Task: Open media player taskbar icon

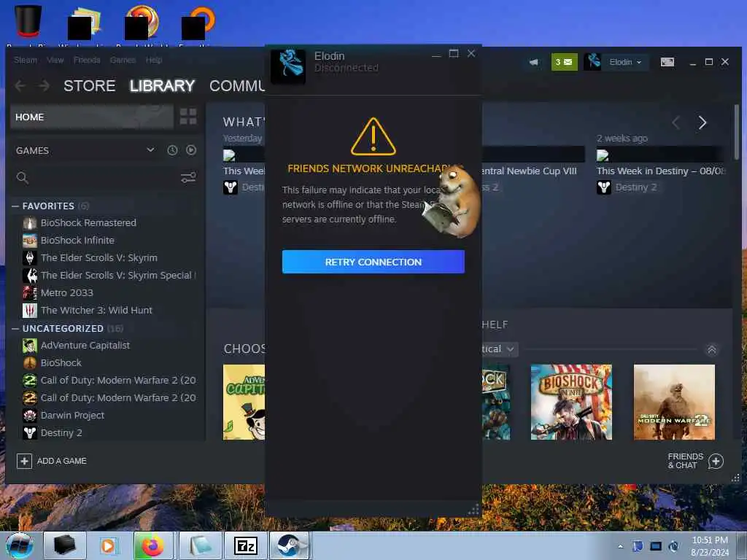Action: click(108, 546)
